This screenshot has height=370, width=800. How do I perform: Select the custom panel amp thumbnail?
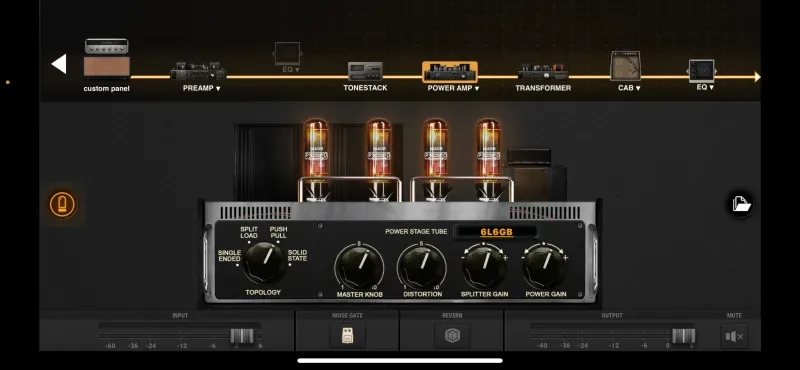point(107,58)
